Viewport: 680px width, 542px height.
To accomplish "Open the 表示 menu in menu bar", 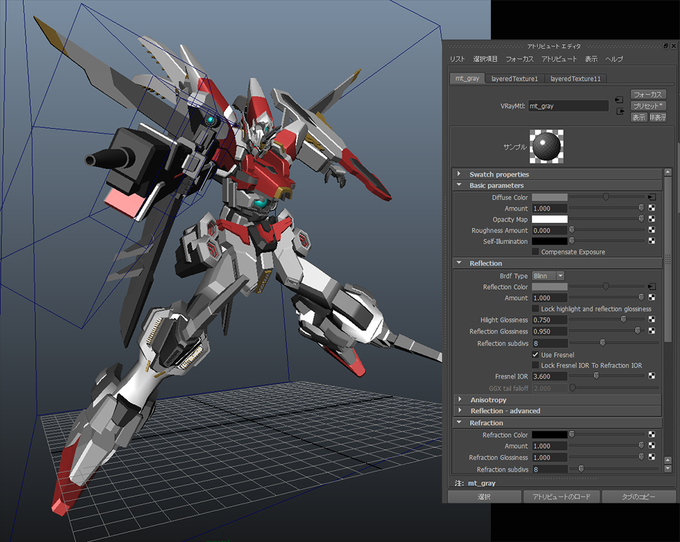I will click(591, 59).
